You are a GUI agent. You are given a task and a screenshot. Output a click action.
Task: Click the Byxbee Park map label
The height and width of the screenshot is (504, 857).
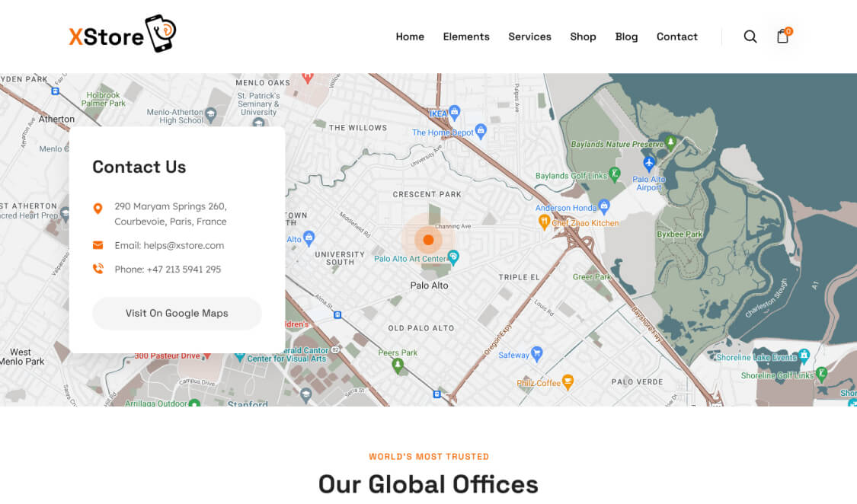click(x=680, y=234)
